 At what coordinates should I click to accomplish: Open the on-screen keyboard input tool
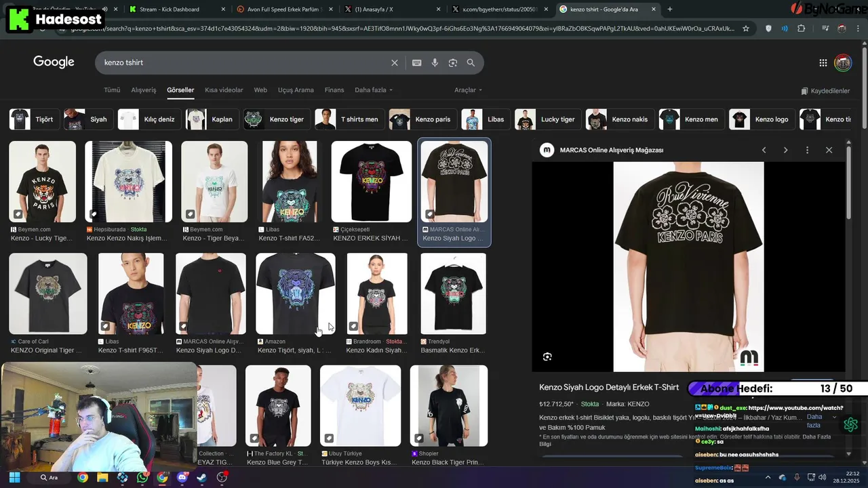click(x=416, y=62)
